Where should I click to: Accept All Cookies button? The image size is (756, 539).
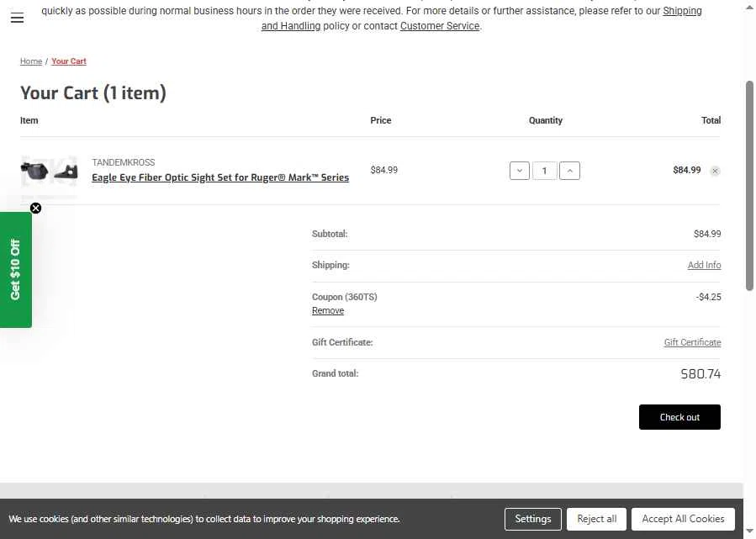tap(683, 519)
